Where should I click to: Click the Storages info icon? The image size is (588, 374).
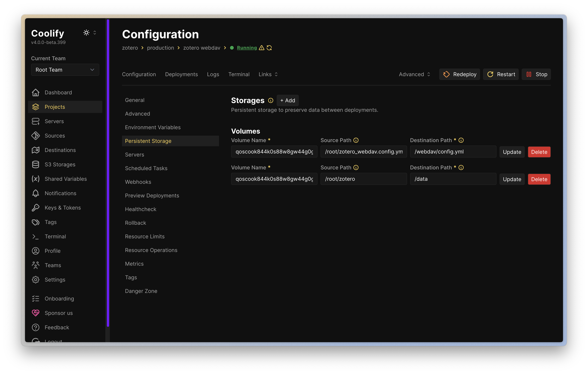(271, 100)
